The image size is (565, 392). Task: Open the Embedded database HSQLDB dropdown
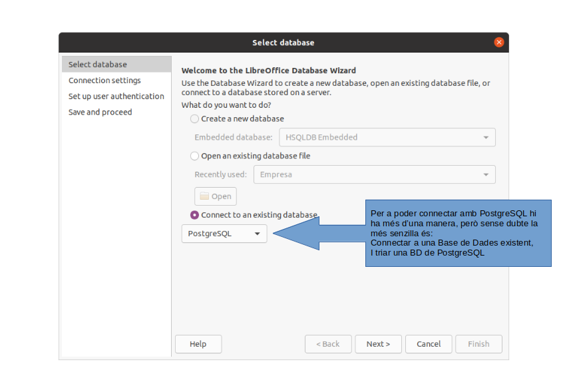click(x=387, y=137)
